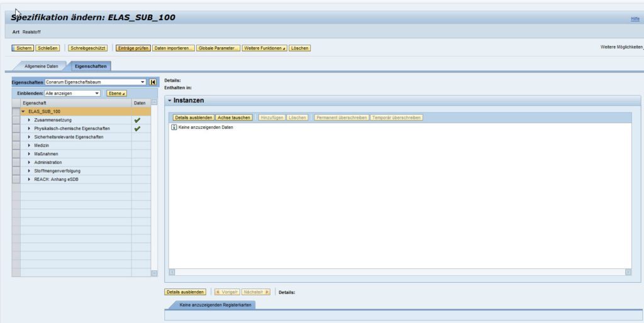Click the green checkmark for Physikalisch-chemische Eigenschaften

pyautogui.click(x=137, y=128)
